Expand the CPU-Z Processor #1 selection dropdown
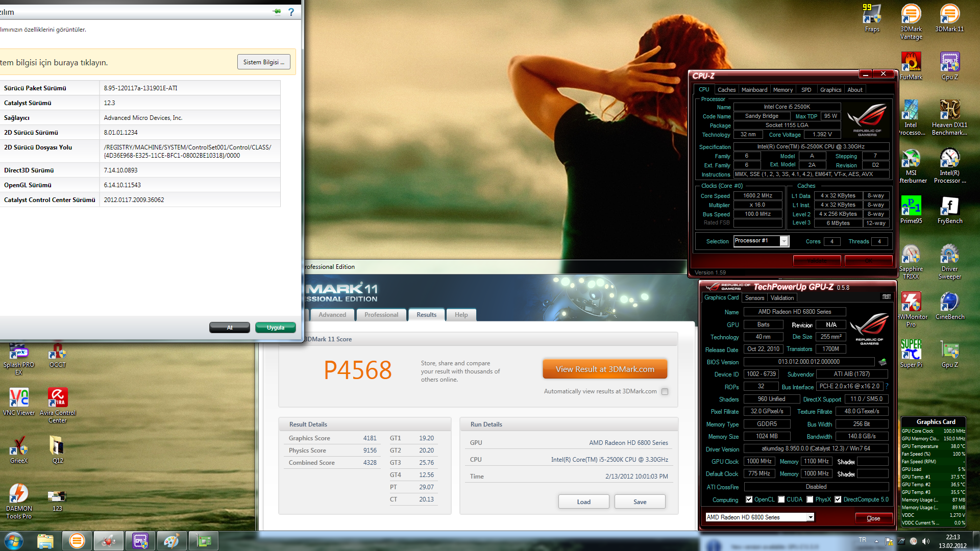Image resolution: width=980 pixels, height=551 pixels. 784,241
